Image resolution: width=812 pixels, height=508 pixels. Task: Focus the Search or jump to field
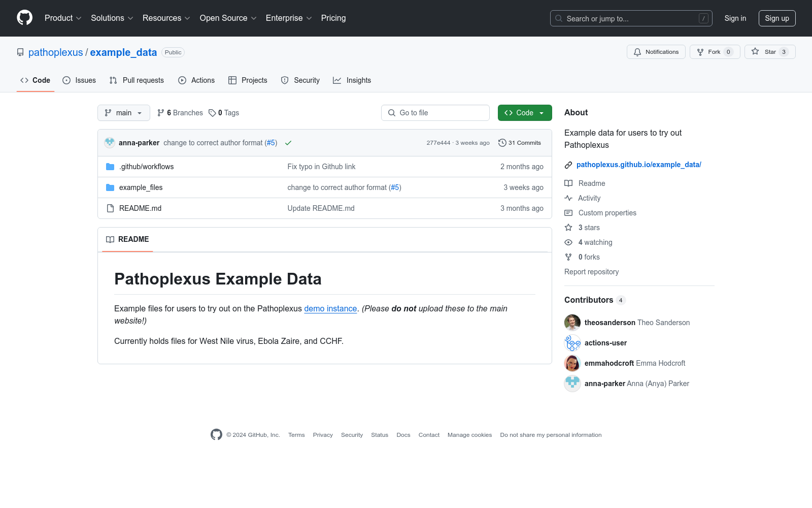point(631,18)
